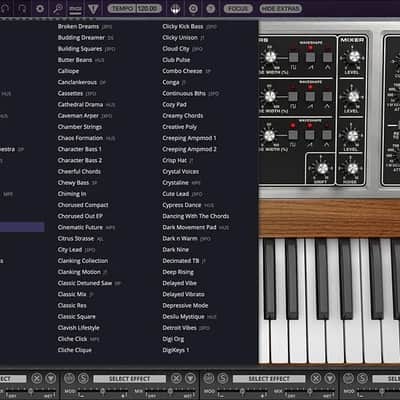Click power icon of right SELECT EFFECT slot

(x=209, y=378)
